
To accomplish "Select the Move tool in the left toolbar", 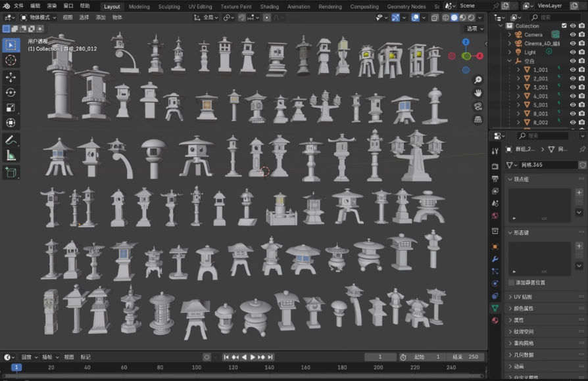I will tap(11, 77).
